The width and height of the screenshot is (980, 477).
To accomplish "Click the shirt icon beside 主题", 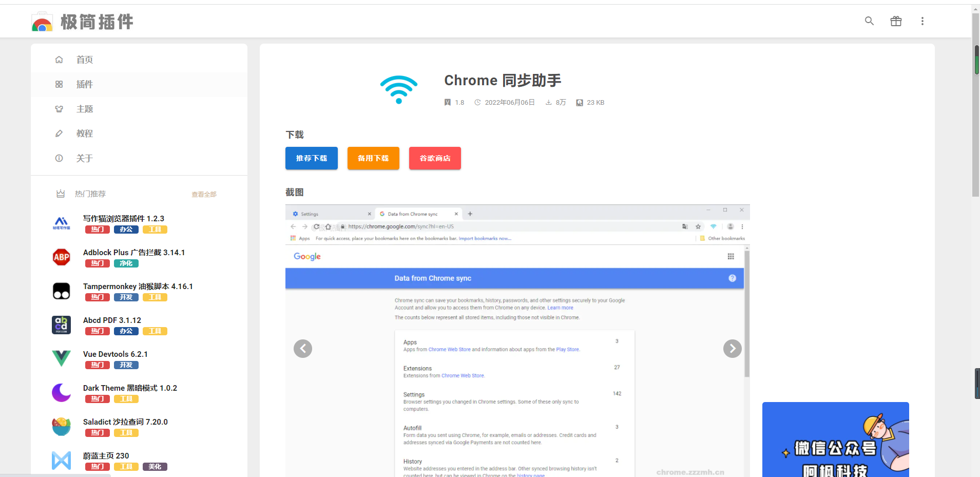I will (x=59, y=109).
